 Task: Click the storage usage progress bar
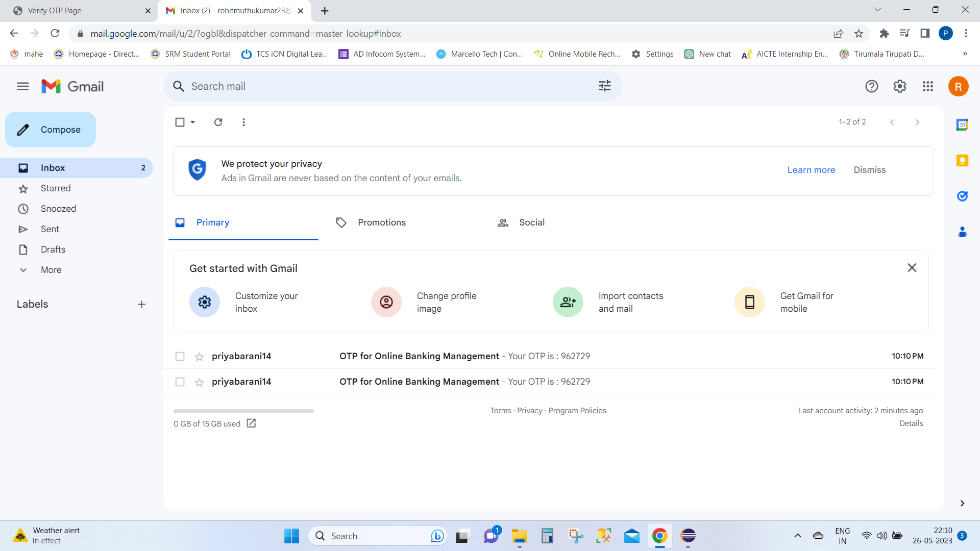[x=243, y=411]
